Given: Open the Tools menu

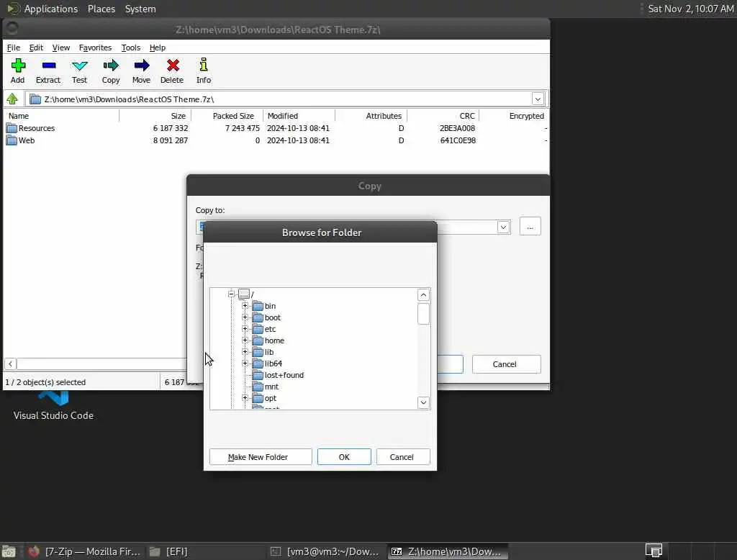Looking at the screenshot, I should [x=131, y=48].
